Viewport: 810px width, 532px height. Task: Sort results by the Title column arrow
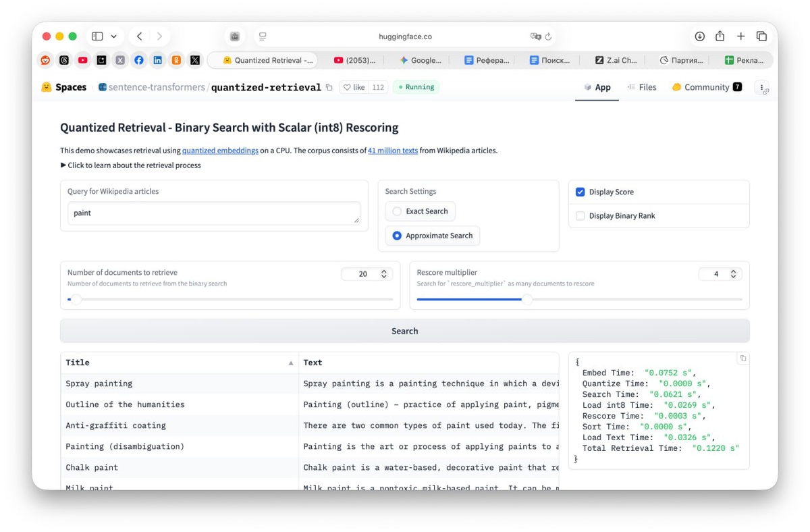tap(291, 363)
